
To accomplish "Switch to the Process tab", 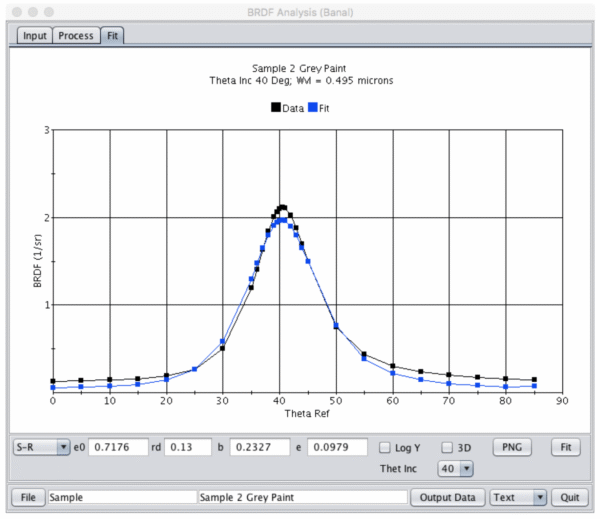I will pyautogui.click(x=75, y=35).
